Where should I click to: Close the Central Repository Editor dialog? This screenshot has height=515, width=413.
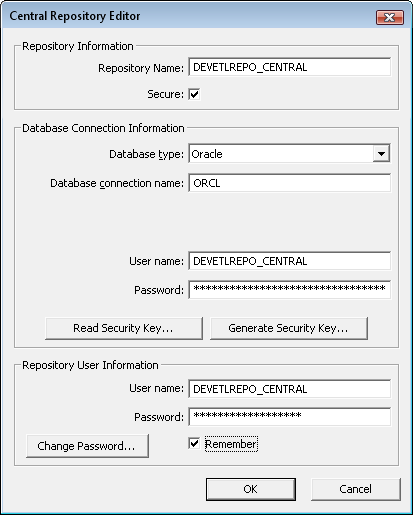(390, 17)
